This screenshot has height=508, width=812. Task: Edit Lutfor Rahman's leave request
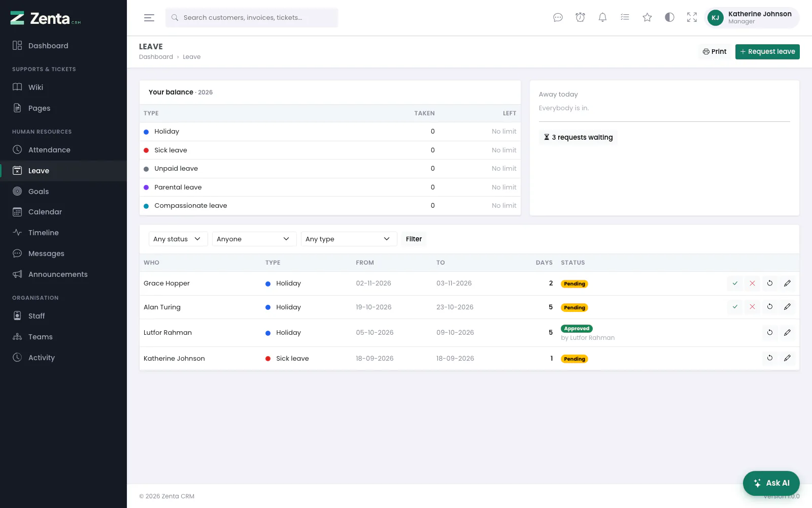pos(787,333)
